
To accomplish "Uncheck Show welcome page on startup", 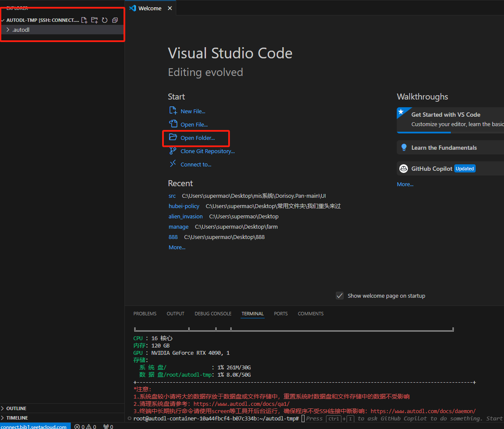I will [x=340, y=296].
